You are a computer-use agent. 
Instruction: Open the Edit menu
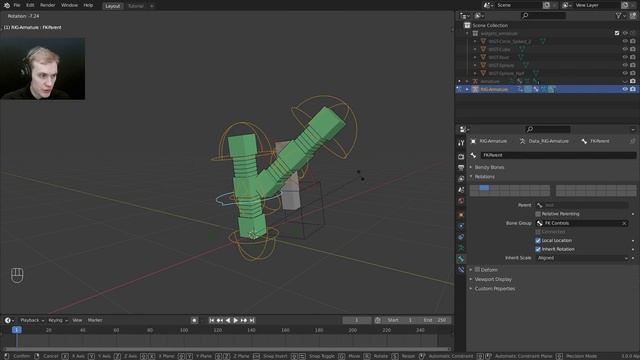(x=30, y=5)
